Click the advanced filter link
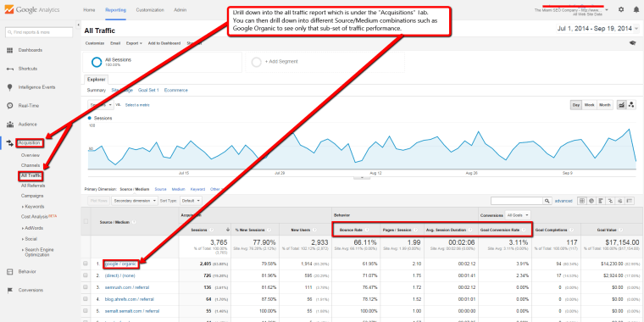 [x=563, y=201]
